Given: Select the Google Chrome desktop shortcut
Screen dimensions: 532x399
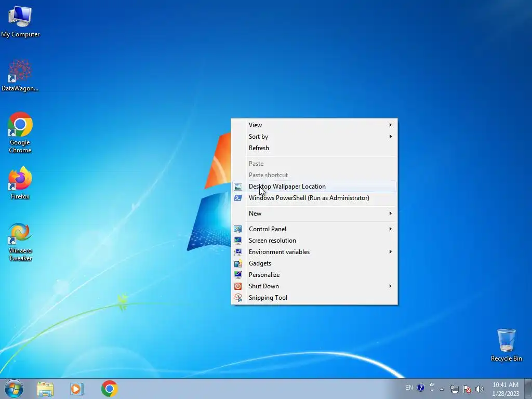Looking at the screenshot, I should click(20, 132).
